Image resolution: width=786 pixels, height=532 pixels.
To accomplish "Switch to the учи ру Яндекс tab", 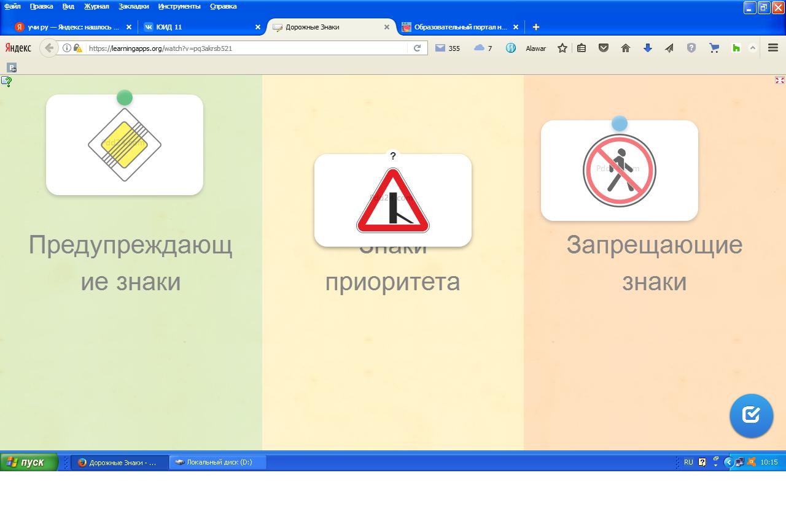I will point(74,27).
